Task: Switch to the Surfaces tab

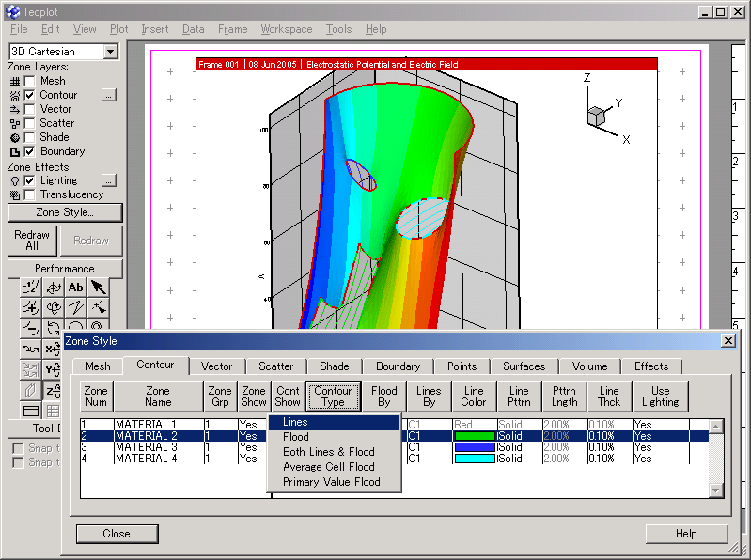Action: [x=524, y=366]
